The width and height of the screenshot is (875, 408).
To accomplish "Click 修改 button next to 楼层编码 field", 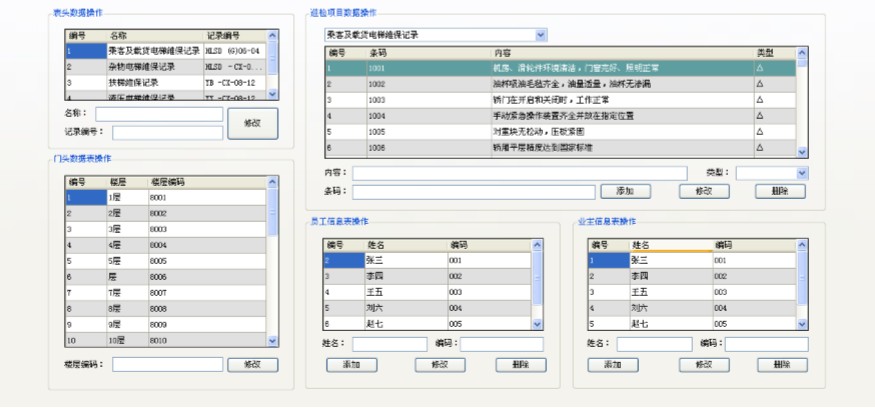I will click(x=252, y=365).
